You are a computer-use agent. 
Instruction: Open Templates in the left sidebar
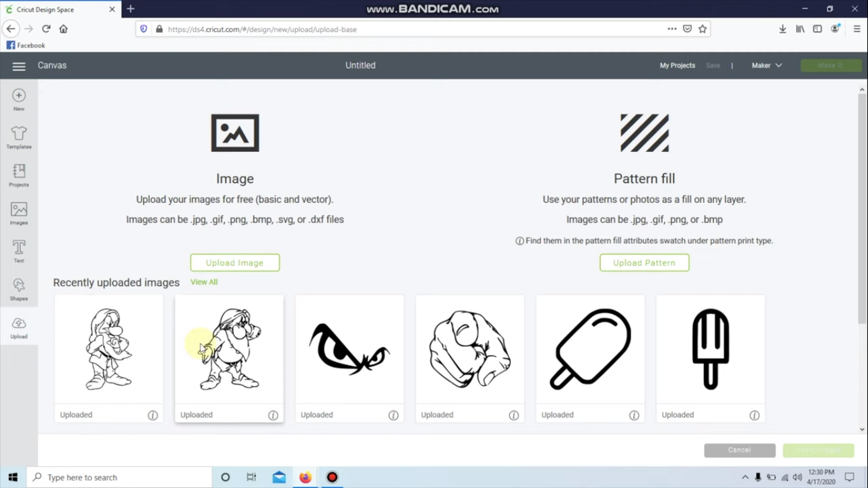pyautogui.click(x=19, y=137)
